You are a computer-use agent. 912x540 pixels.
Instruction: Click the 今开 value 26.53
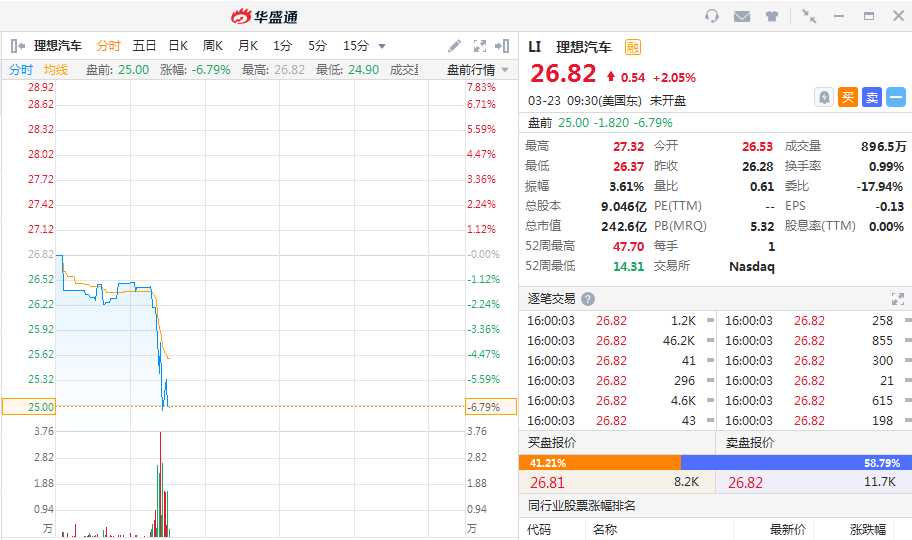(x=757, y=147)
